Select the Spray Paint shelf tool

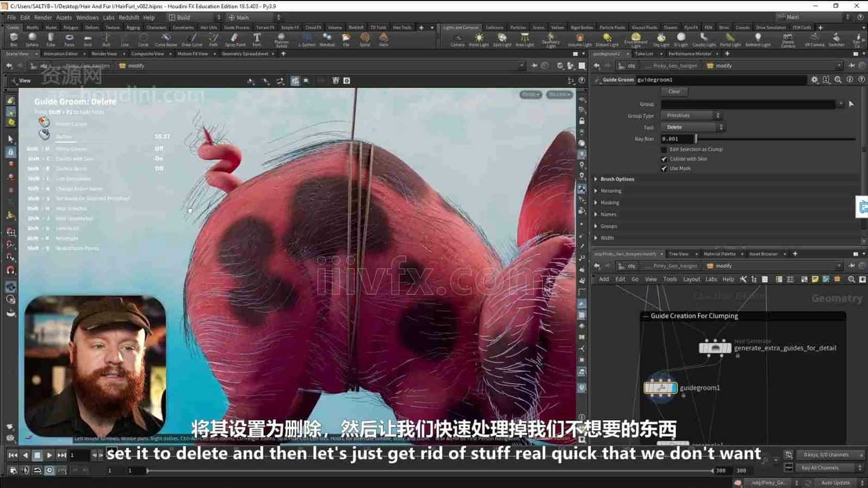235,40
